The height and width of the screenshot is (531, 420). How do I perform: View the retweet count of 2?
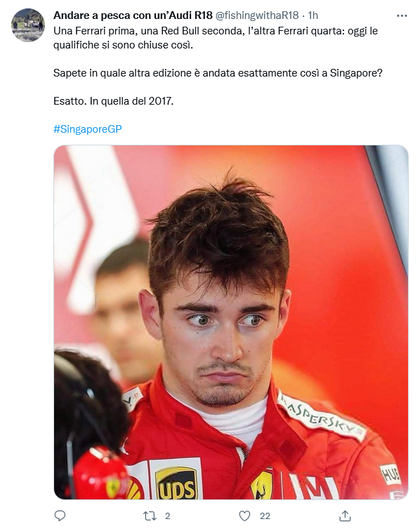tap(167, 516)
